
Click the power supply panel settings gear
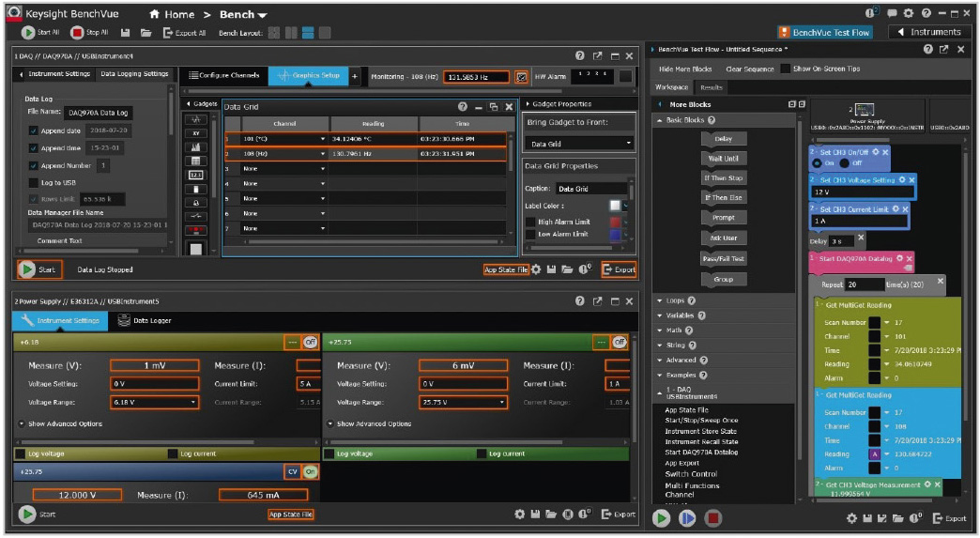[x=519, y=514]
